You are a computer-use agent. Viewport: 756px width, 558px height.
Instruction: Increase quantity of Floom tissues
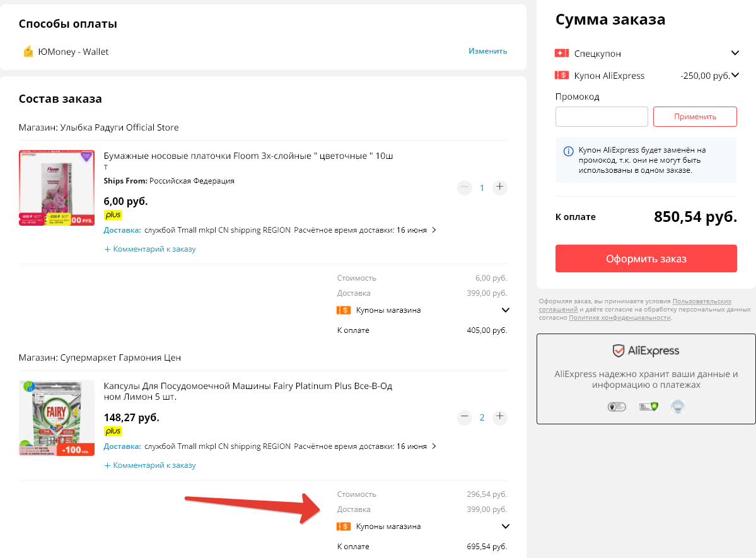[499, 187]
